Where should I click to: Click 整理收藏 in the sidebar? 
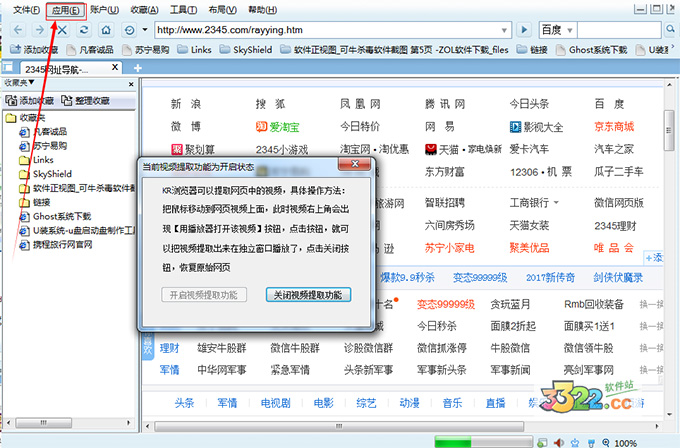(x=85, y=101)
